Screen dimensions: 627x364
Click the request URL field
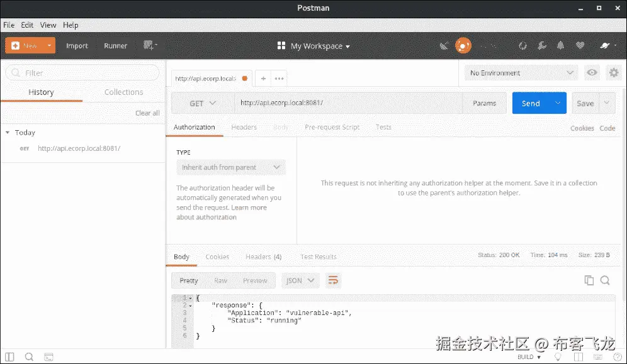pos(348,103)
